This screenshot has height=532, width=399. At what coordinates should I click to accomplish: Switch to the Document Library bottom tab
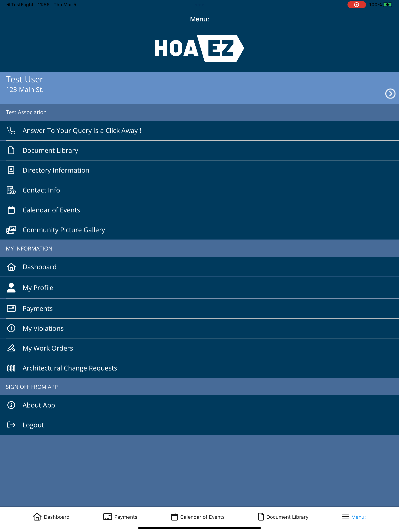283,517
